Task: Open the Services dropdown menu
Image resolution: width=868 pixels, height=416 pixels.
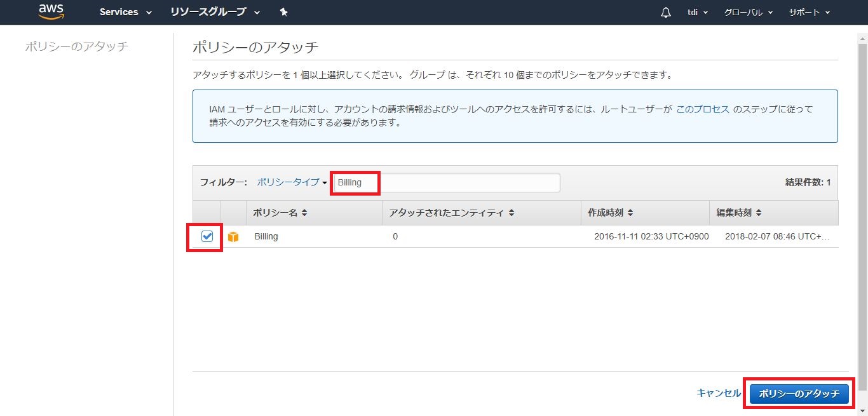Action: (125, 12)
